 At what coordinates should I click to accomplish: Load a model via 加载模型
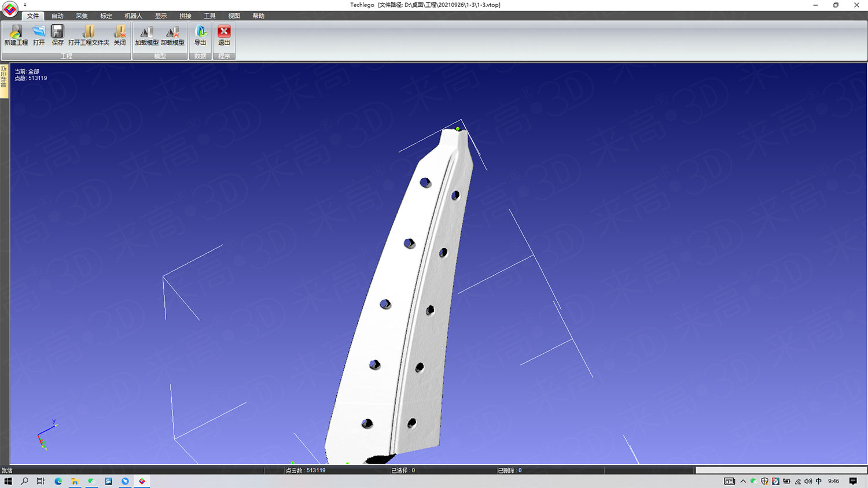[146, 35]
